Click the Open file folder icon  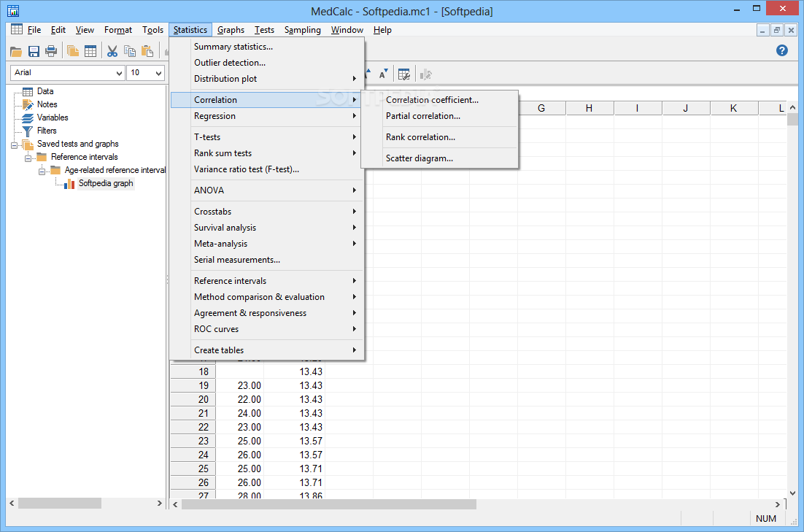click(x=16, y=51)
